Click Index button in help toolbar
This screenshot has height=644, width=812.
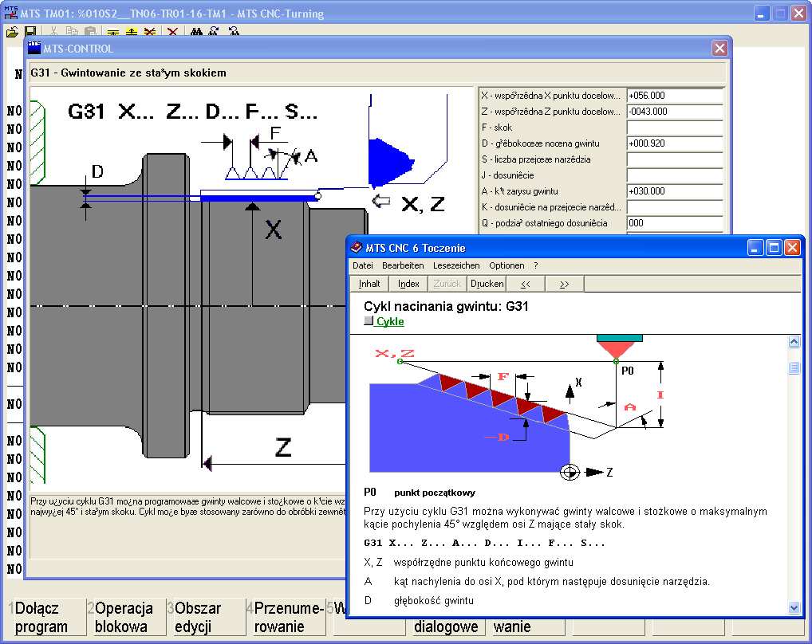408,284
